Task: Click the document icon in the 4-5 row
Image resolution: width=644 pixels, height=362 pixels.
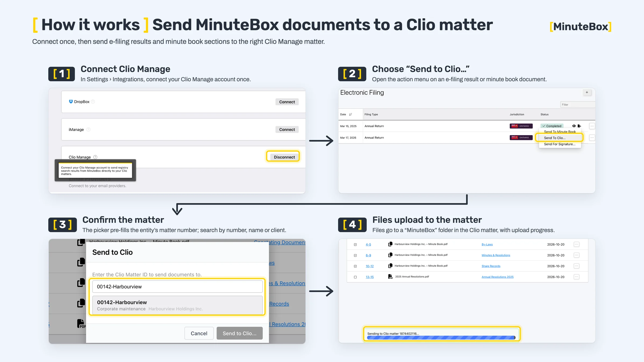Action: tap(390, 244)
